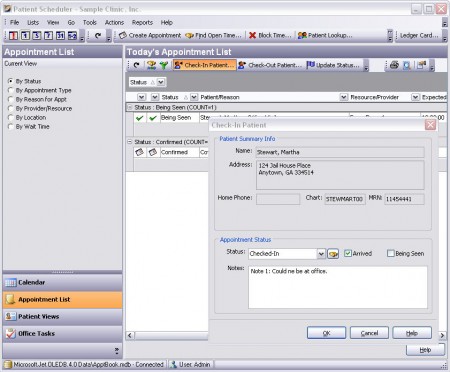Open the Actions menu
This screenshot has width=450, height=372.
(x=114, y=22)
